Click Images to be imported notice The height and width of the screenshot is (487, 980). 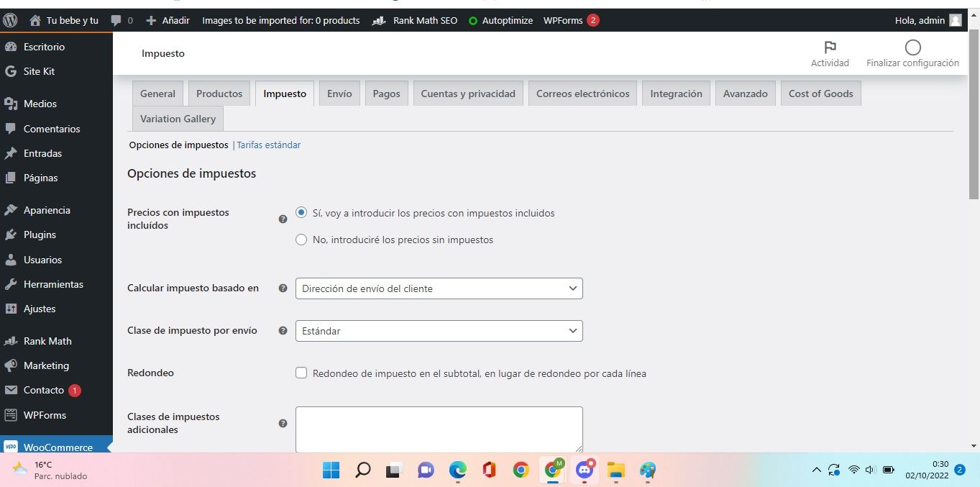(x=280, y=20)
